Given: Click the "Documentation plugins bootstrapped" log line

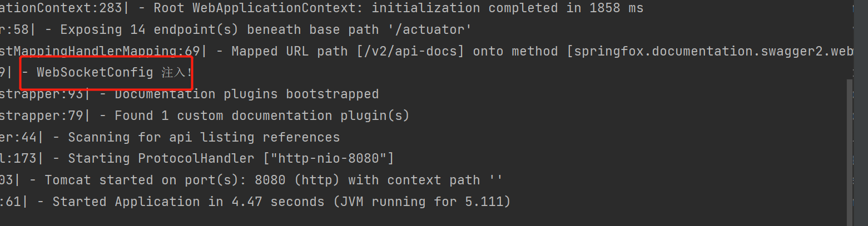Looking at the screenshot, I should pyautogui.click(x=246, y=94).
